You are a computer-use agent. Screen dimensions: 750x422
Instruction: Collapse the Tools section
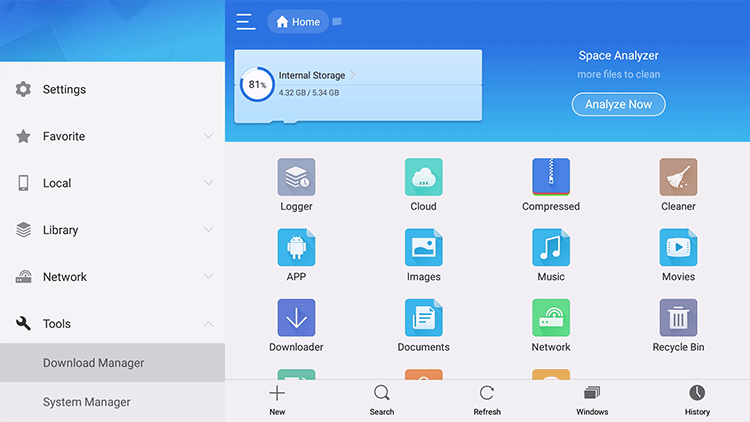208,324
